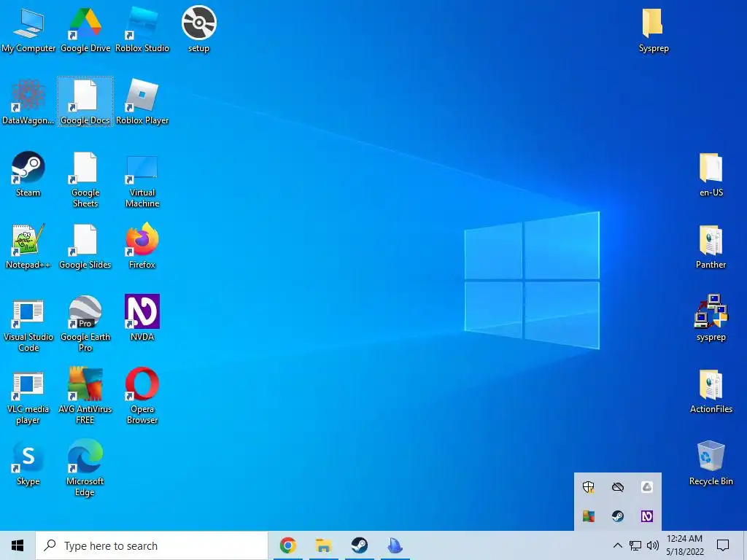Collapse the hidden tray icons chevron
The width and height of the screenshot is (747, 560).
(617, 545)
